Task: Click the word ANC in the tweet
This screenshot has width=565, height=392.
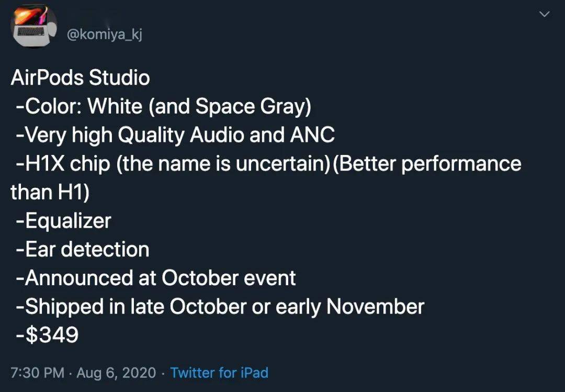Action: 312,135
